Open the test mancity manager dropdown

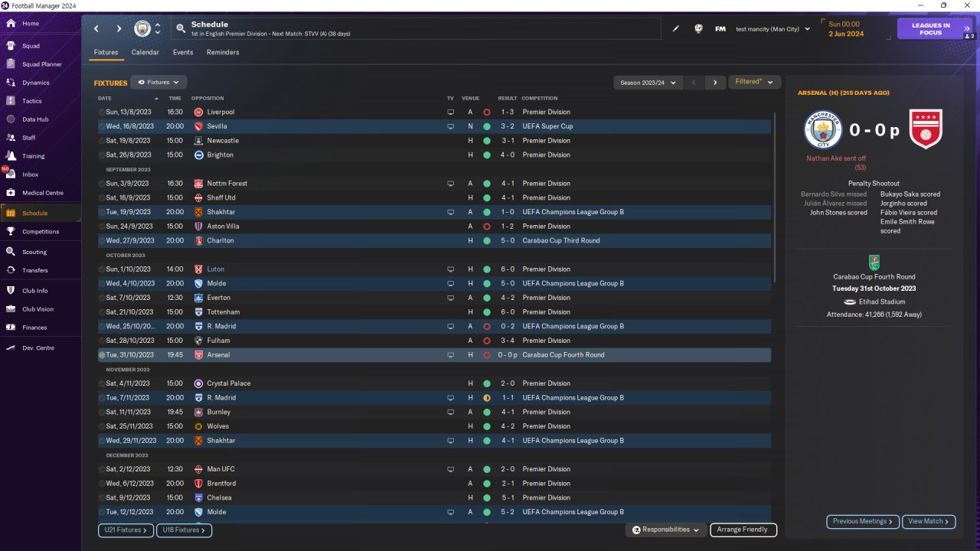[773, 29]
